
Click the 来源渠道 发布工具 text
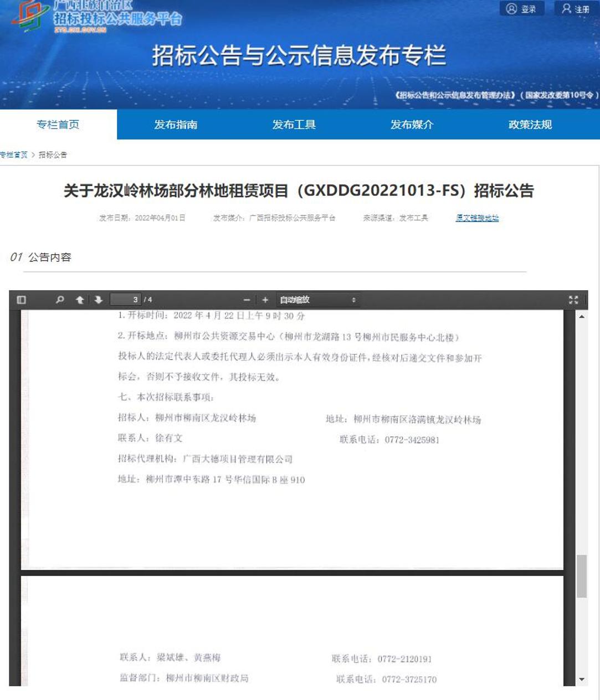396,218
